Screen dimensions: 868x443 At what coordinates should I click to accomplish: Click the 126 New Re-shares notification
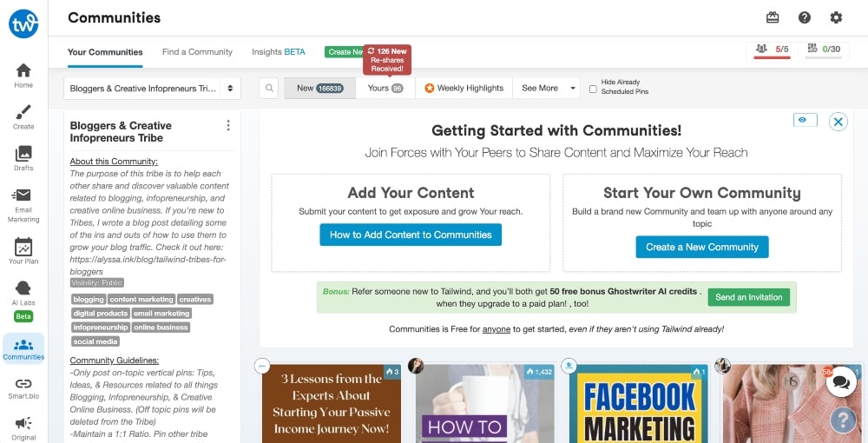click(x=387, y=60)
